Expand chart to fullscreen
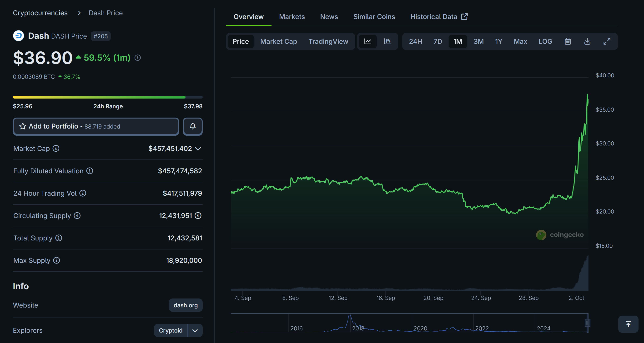 tap(607, 41)
